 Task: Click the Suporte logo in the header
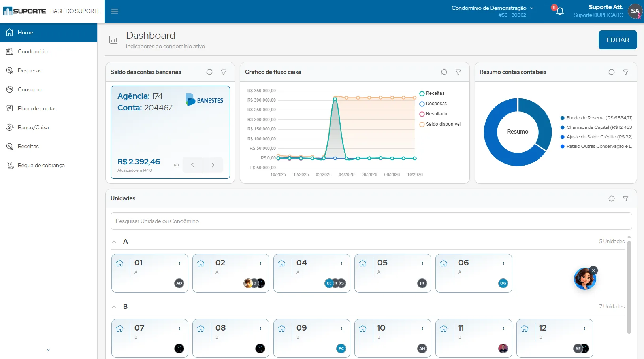pos(24,11)
